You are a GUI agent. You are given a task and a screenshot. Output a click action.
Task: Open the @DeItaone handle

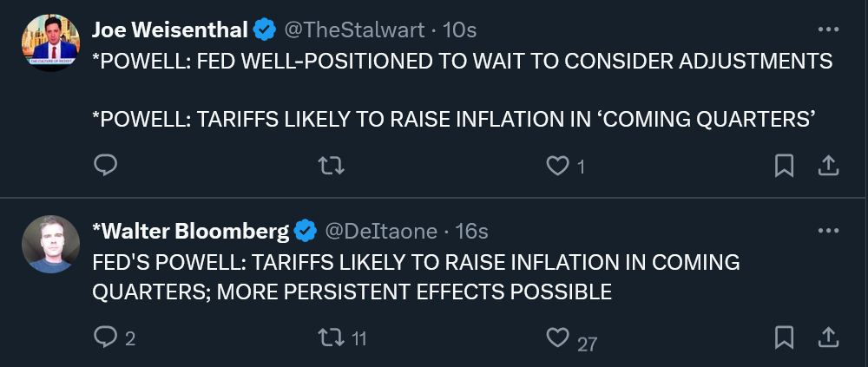tap(381, 231)
